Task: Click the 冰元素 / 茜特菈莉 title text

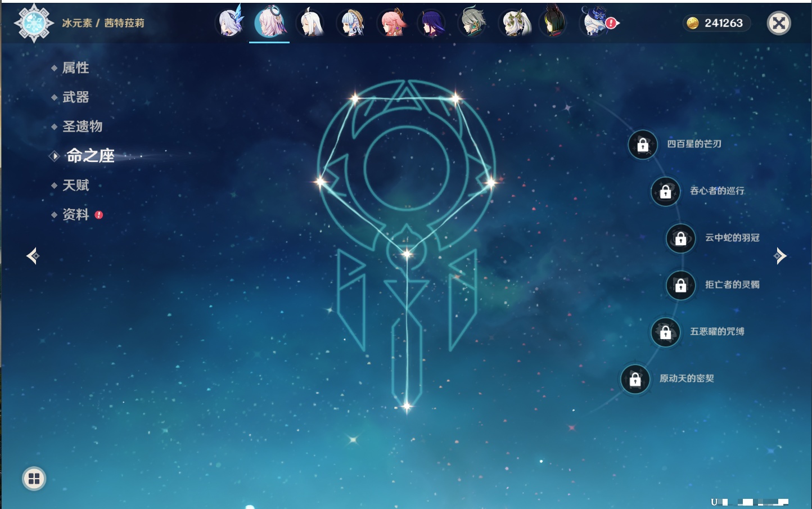Action: tap(103, 23)
